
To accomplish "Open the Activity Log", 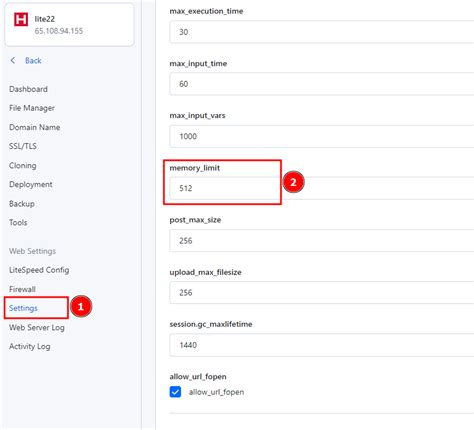I will tap(30, 346).
